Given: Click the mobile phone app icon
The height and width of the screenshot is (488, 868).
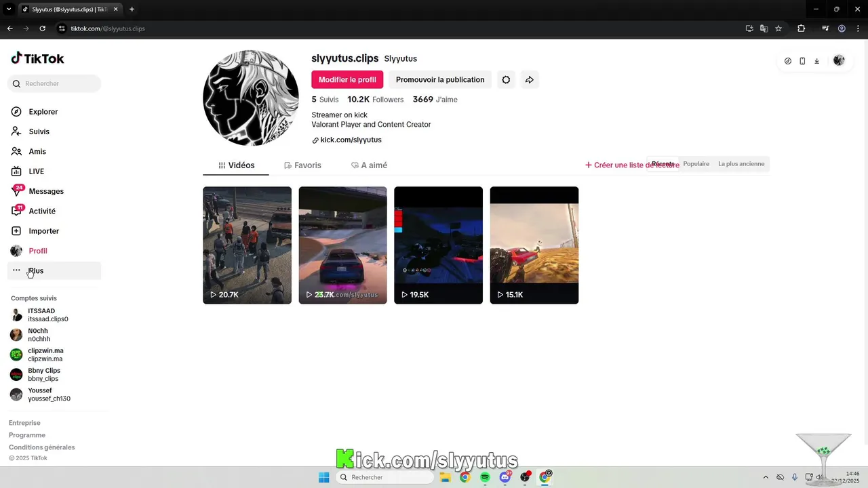Looking at the screenshot, I should [x=802, y=61].
